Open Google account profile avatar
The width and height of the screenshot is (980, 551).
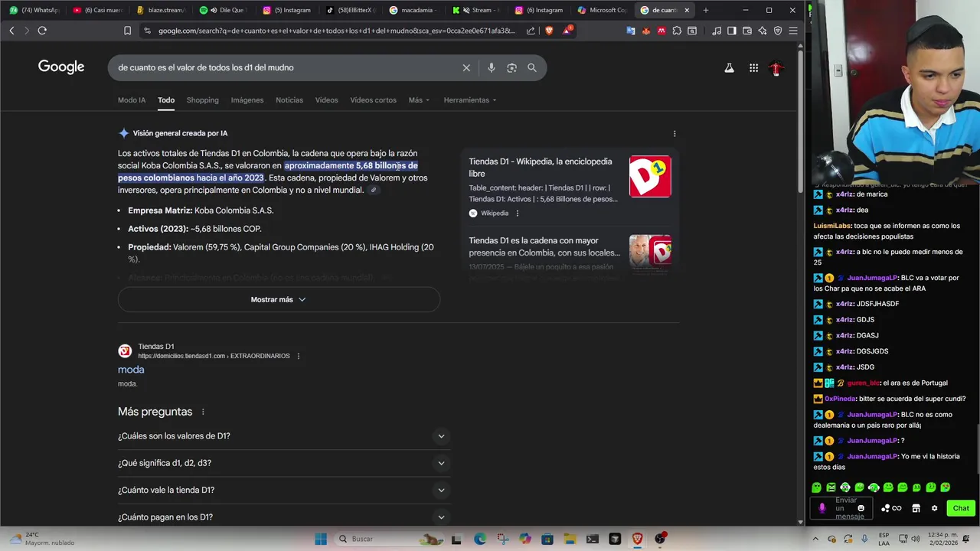tap(776, 68)
